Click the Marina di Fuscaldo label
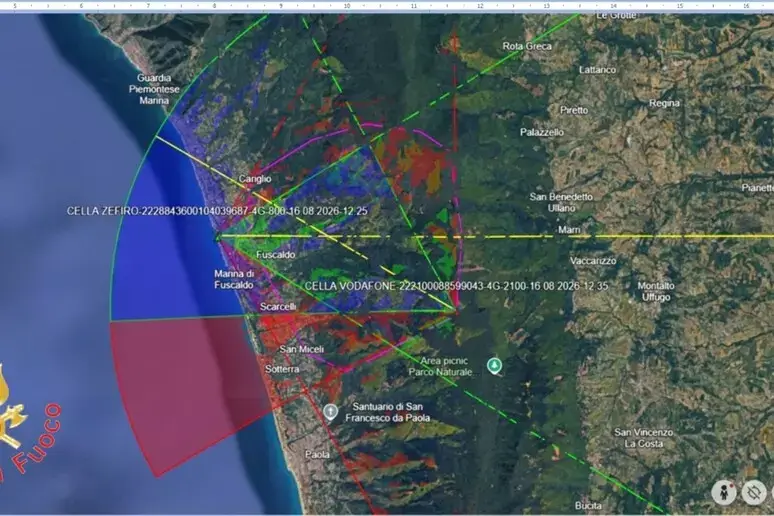Screen dimensions: 774x516 (234, 279)
